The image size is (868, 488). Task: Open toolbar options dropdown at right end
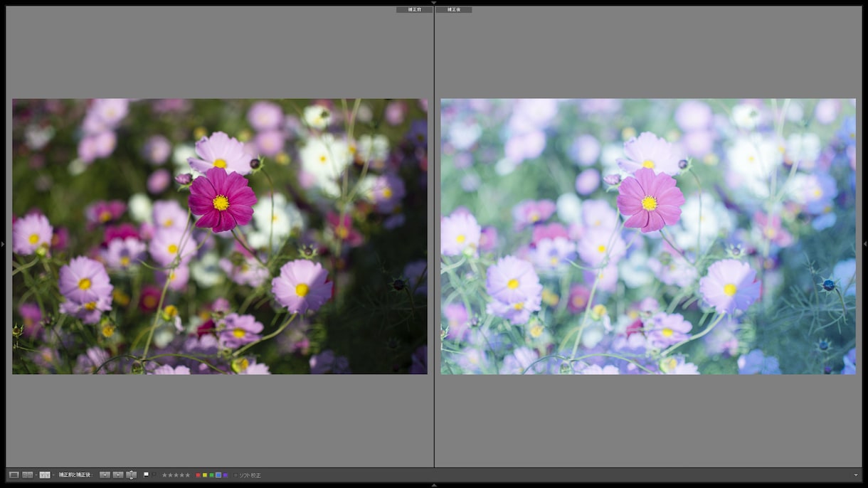click(856, 475)
